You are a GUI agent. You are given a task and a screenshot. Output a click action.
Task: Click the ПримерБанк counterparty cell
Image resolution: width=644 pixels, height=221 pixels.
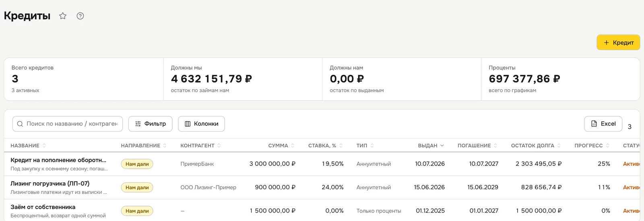click(x=197, y=164)
